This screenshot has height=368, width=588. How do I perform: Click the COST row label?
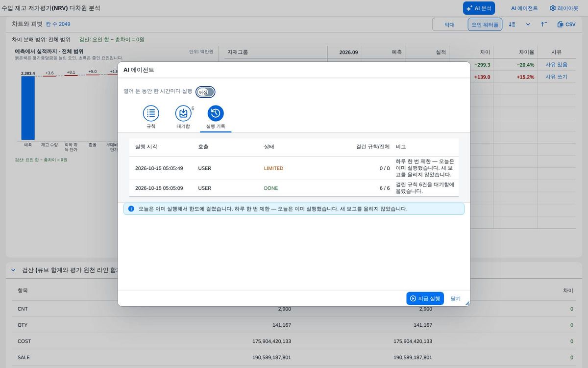[x=24, y=341]
